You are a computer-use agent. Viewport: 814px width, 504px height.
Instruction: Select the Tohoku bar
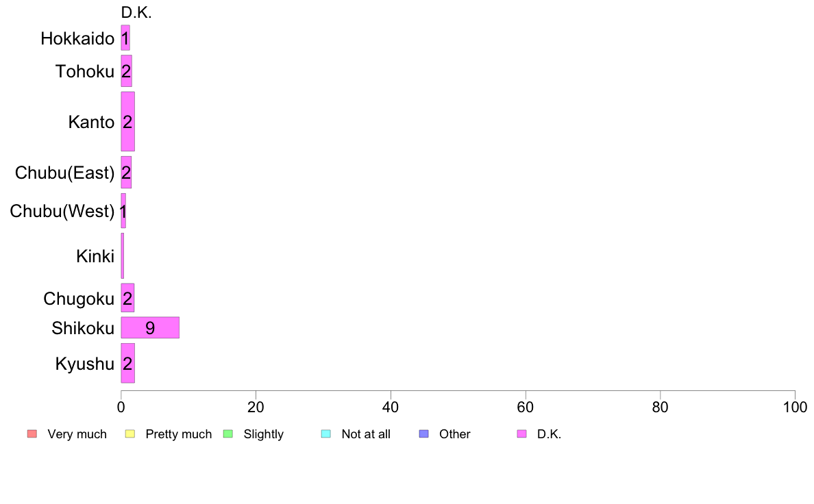126,71
